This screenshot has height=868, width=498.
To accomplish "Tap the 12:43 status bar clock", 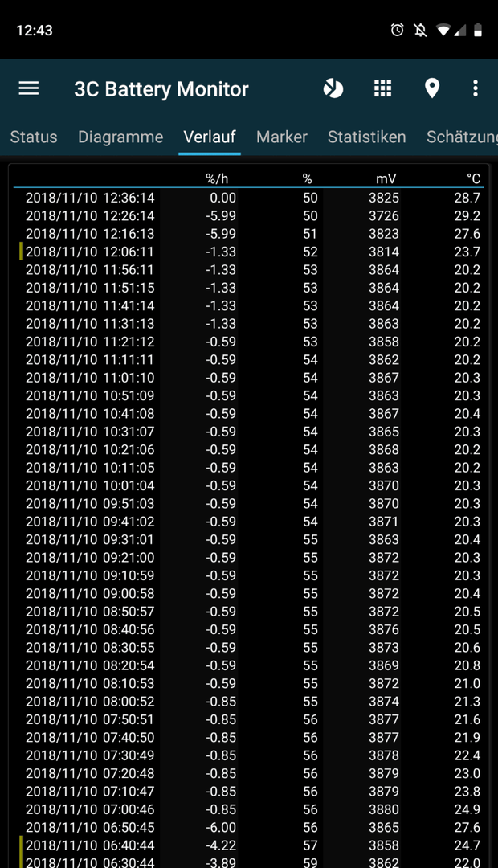I will coord(35,31).
